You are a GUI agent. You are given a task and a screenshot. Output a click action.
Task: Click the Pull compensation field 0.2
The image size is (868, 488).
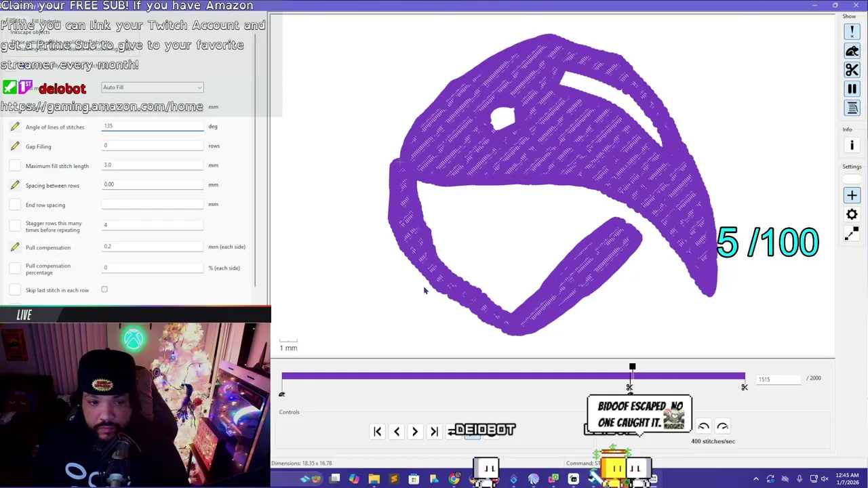[153, 247]
